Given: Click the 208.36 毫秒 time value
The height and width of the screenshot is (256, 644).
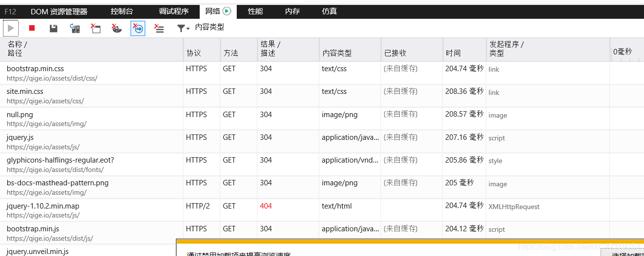Looking at the screenshot, I should pos(464,91).
